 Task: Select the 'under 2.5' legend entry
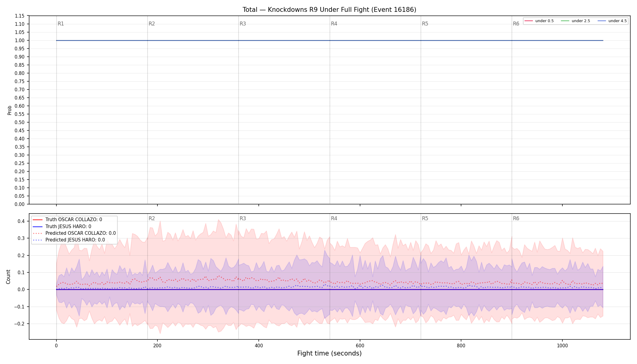coord(576,21)
